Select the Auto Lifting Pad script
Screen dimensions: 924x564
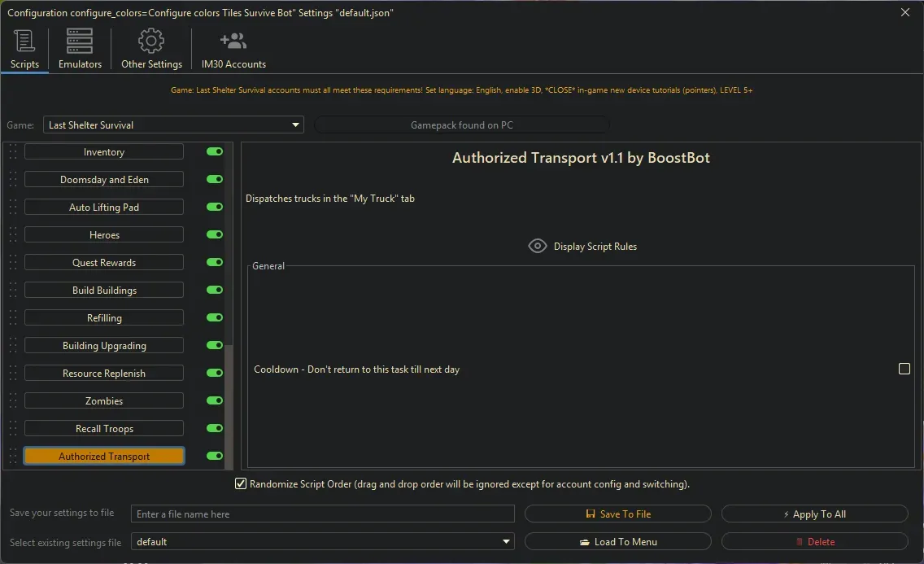(104, 208)
